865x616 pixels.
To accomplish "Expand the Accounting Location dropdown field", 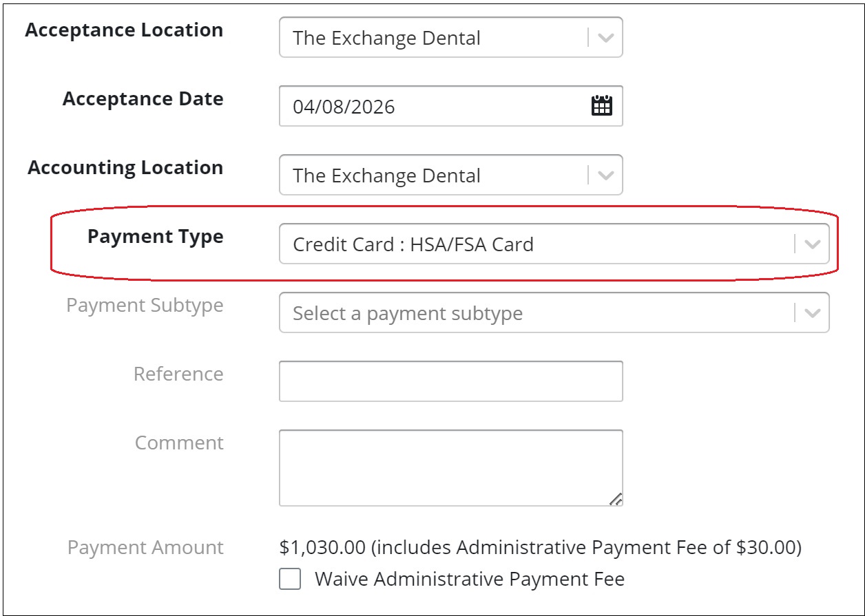I will click(x=434, y=176).
